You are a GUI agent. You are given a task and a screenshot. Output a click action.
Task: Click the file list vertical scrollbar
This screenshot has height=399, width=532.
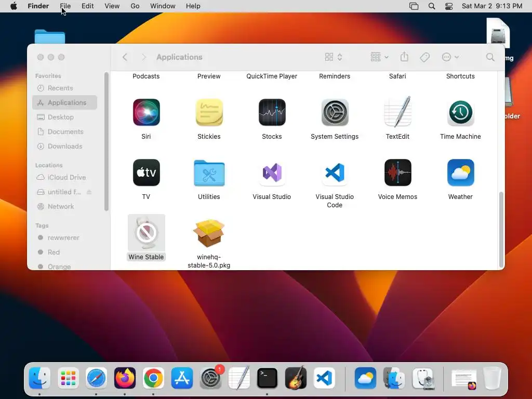pyautogui.click(x=501, y=230)
